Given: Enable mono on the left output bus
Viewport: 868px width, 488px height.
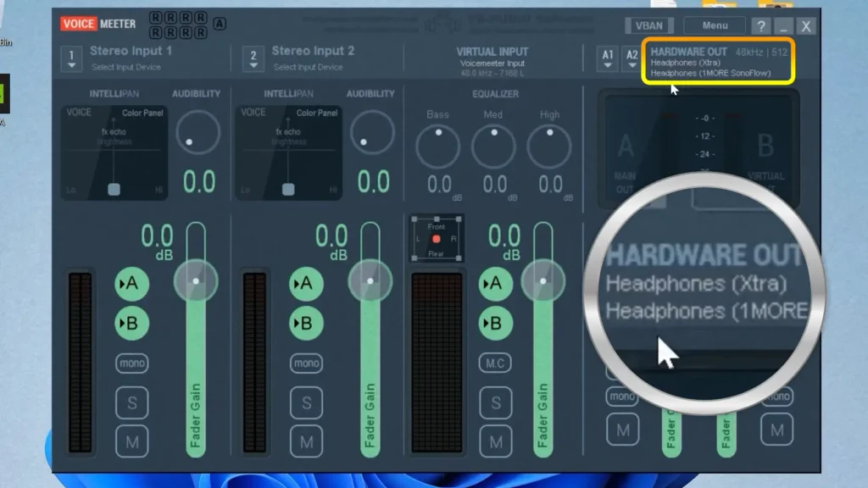Looking at the screenshot, I should click(x=621, y=396).
